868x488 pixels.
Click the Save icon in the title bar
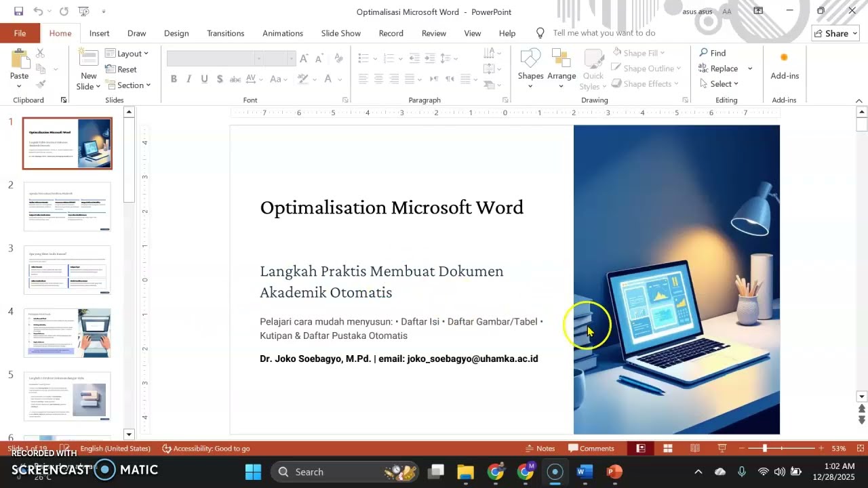coord(18,12)
